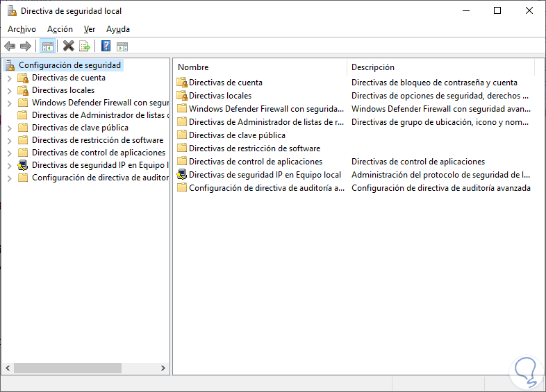Expand Configuración de directiva de auditoría node

[10, 178]
